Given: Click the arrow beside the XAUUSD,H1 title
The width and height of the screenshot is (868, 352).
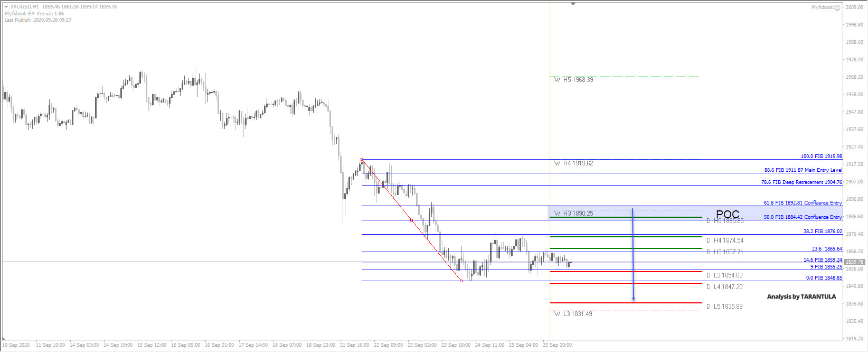Looking at the screenshot, I should tap(6, 7).
